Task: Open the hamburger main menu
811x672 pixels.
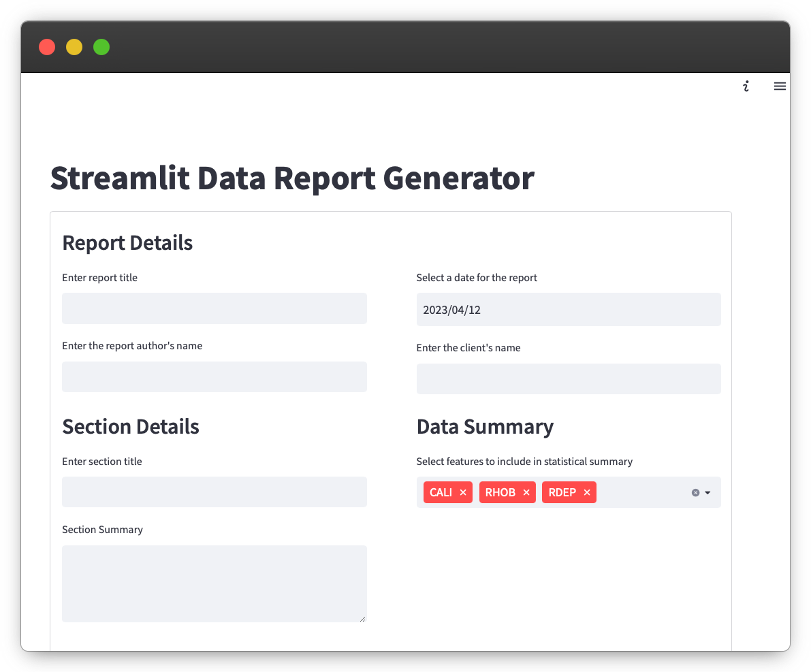Action: point(780,86)
